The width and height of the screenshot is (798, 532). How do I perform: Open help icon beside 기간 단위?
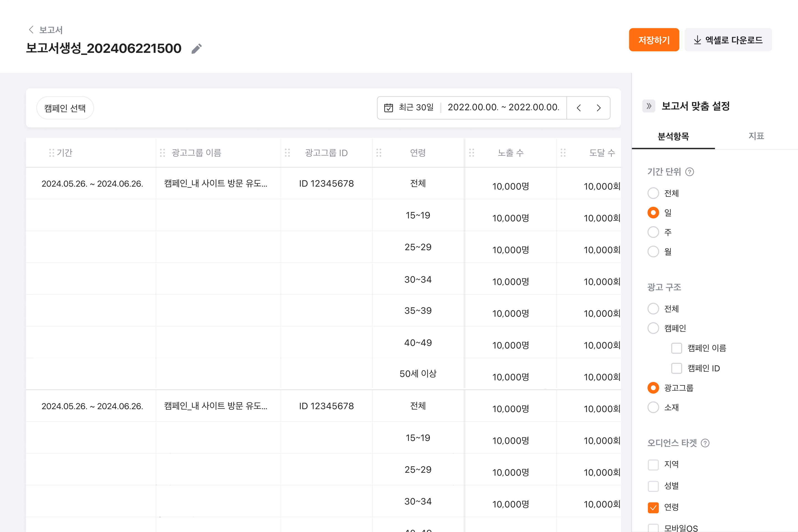coord(689,172)
